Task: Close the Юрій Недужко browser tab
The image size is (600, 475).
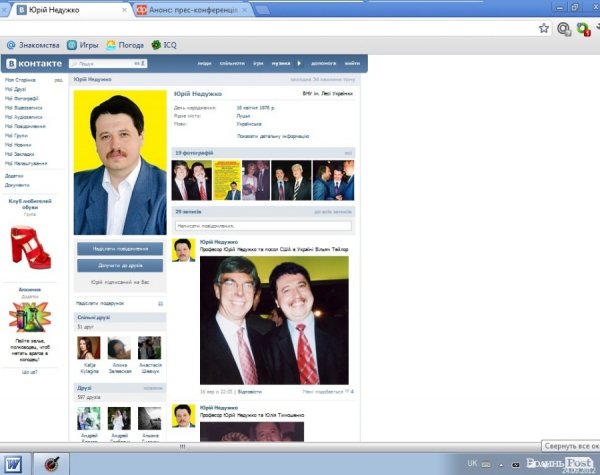Action: 124,9
